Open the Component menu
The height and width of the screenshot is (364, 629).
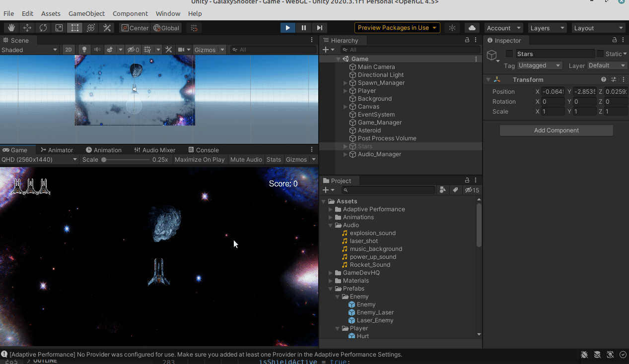tap(130, 13)
